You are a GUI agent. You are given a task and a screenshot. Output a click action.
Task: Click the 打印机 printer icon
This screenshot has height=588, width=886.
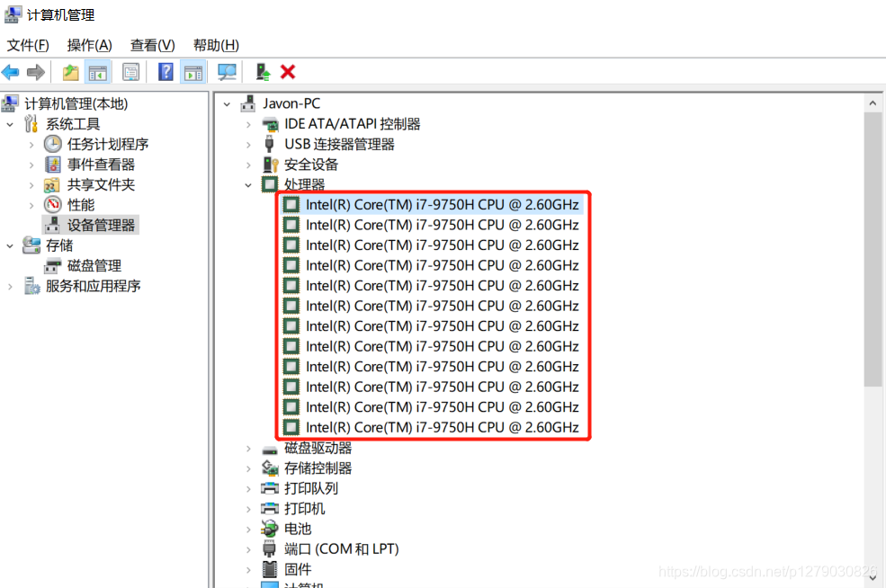coord(270,508)
